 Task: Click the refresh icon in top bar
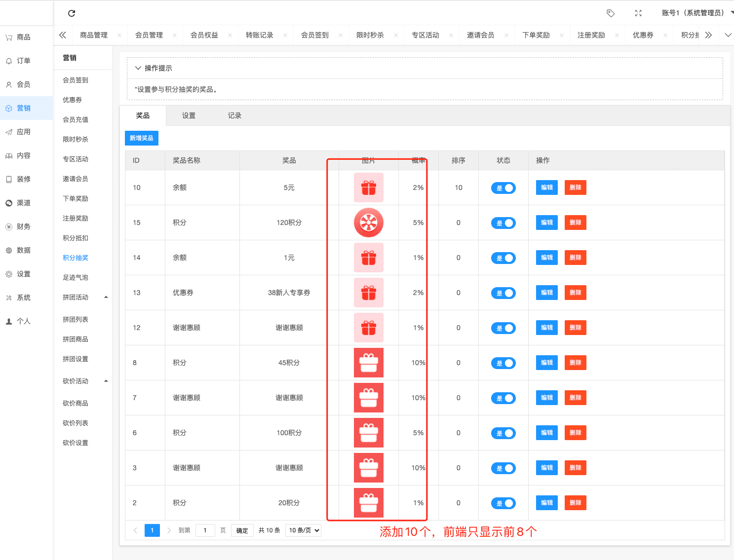[x=72, y=13]
